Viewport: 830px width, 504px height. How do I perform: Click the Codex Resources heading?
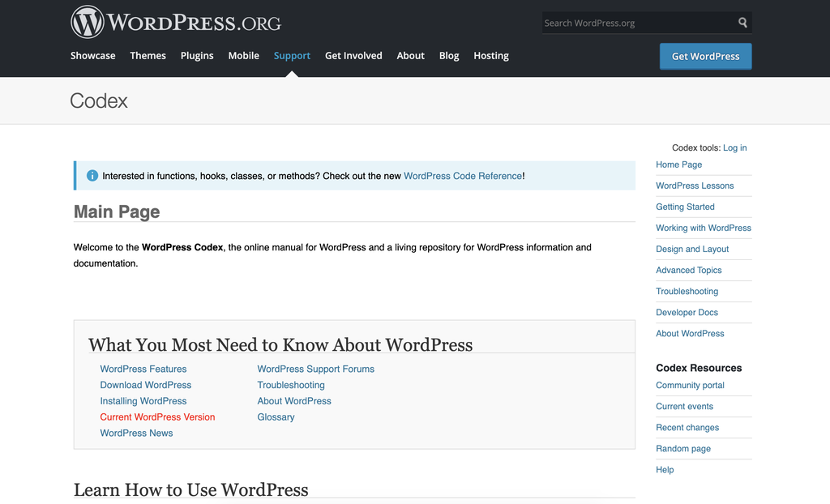699,368
